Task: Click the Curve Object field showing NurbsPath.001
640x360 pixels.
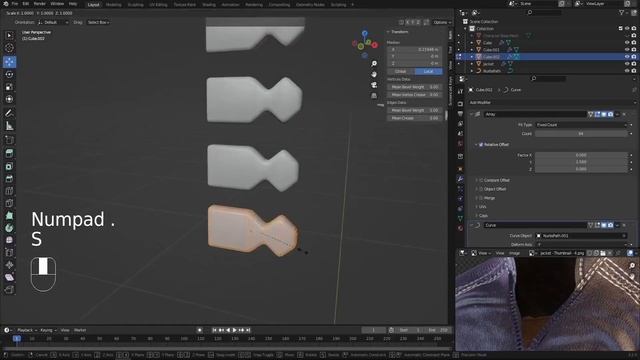Action: (x=581, y=236)
